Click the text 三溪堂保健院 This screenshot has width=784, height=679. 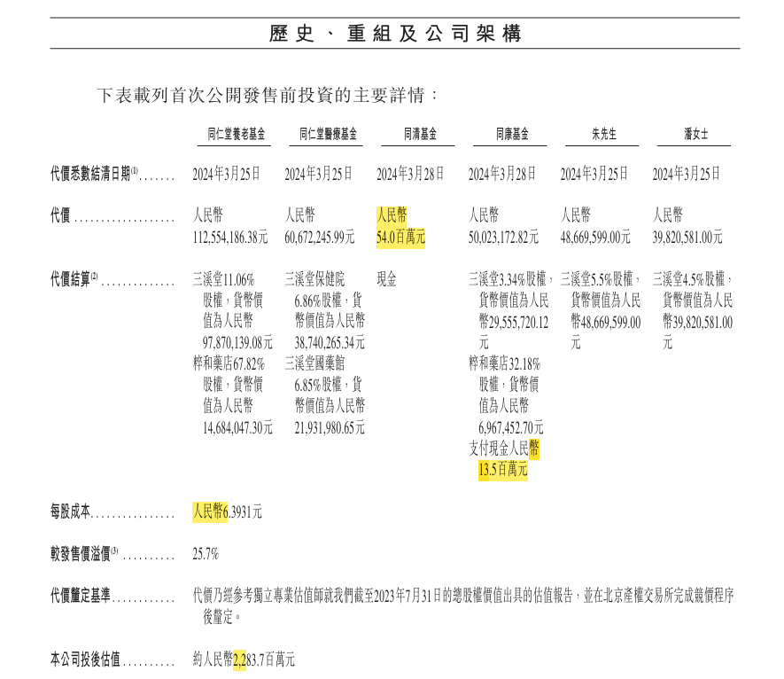(x=315, y=278)
